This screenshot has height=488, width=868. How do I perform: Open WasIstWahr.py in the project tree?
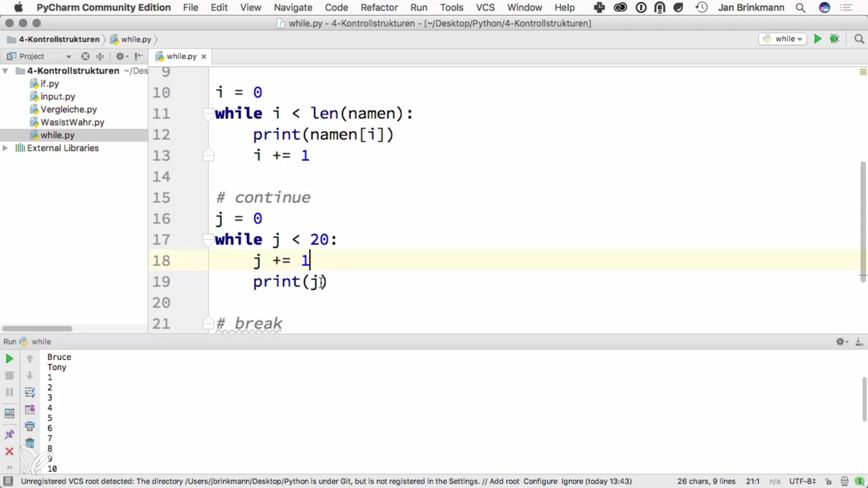(72, 122)
